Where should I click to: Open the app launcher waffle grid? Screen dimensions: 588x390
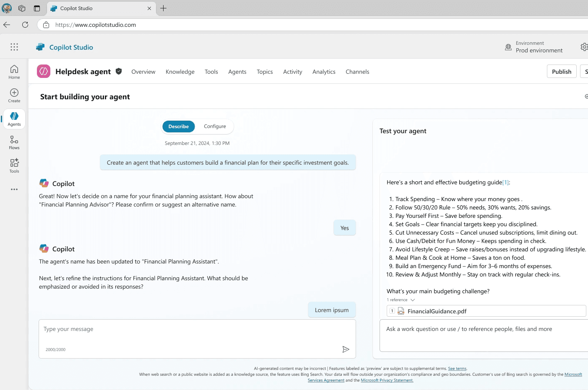coord(14,47)
